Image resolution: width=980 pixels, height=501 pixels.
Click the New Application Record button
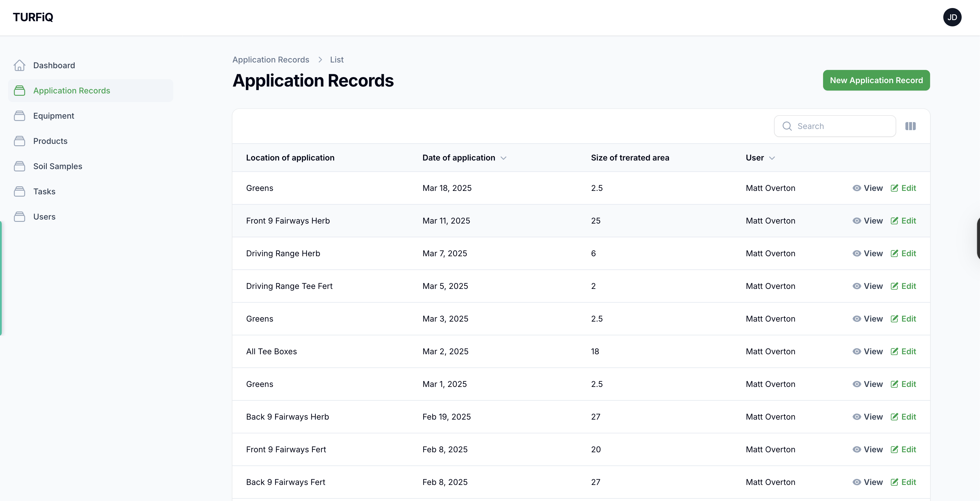(x=876, y=80)
